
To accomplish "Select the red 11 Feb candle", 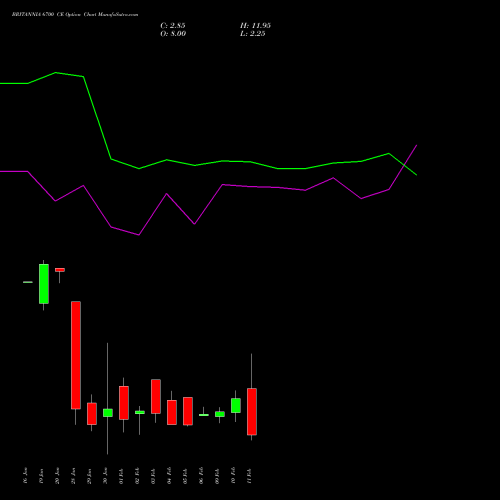I will (252, 412).
